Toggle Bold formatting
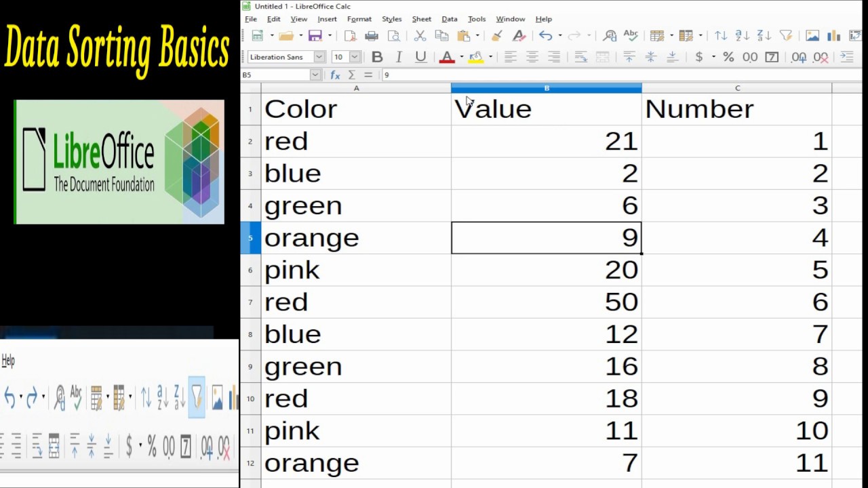The image size is (868, 488). coord(377,57)
